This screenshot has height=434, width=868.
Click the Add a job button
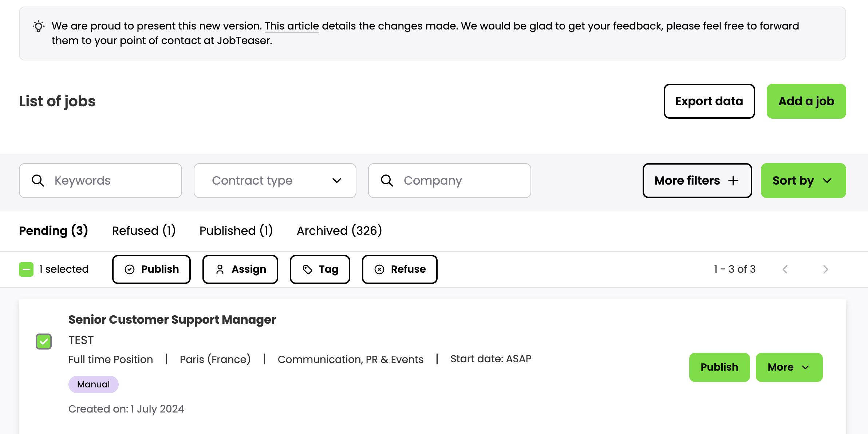pos(806,101)
